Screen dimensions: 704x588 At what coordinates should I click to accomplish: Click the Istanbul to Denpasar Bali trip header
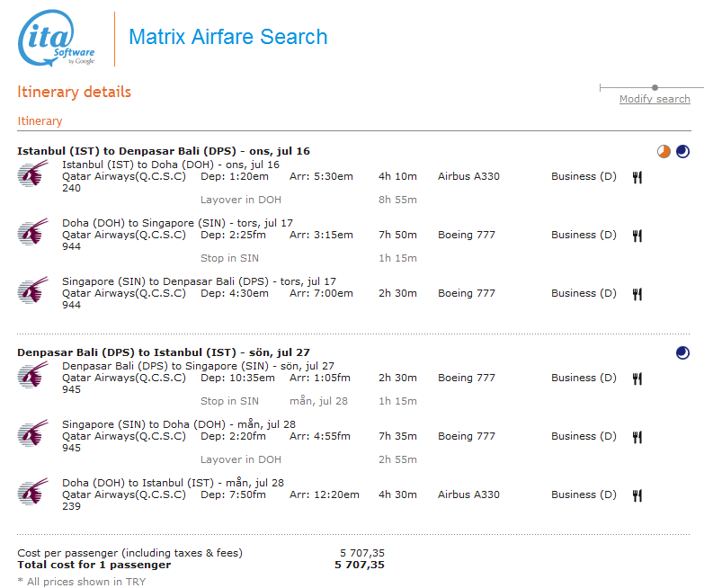[x=163, y=151]
